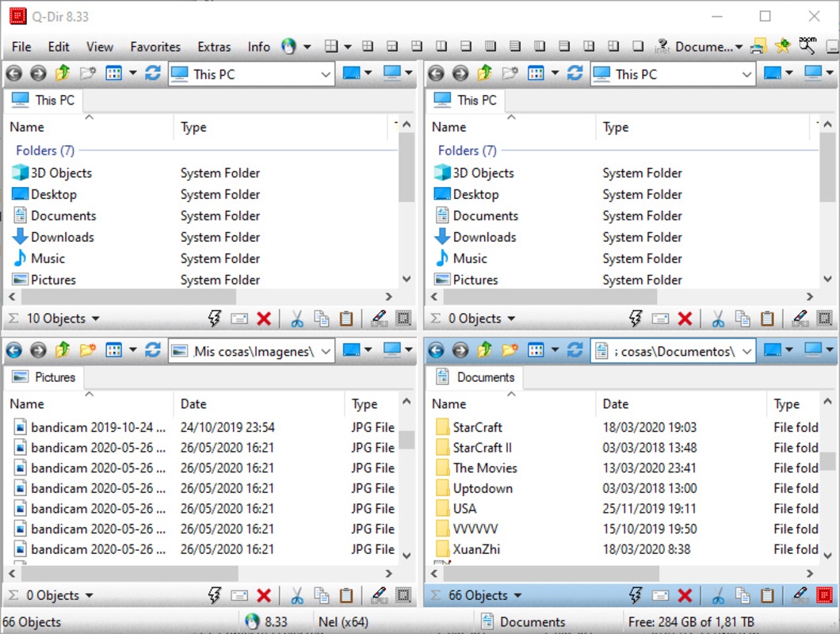840x634 pixels.
Task: Open the address dropdown in top-left pane
Action: tap(326, 74)
